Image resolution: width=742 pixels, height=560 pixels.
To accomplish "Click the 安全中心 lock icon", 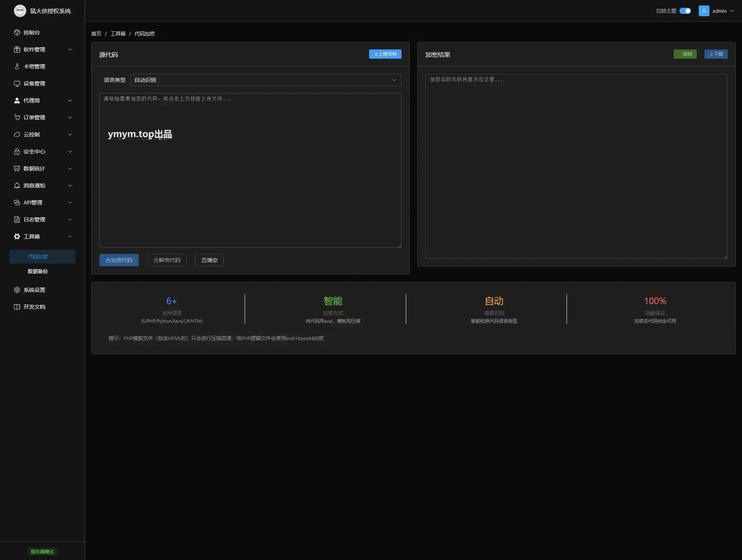I will [x=17, y=151].
